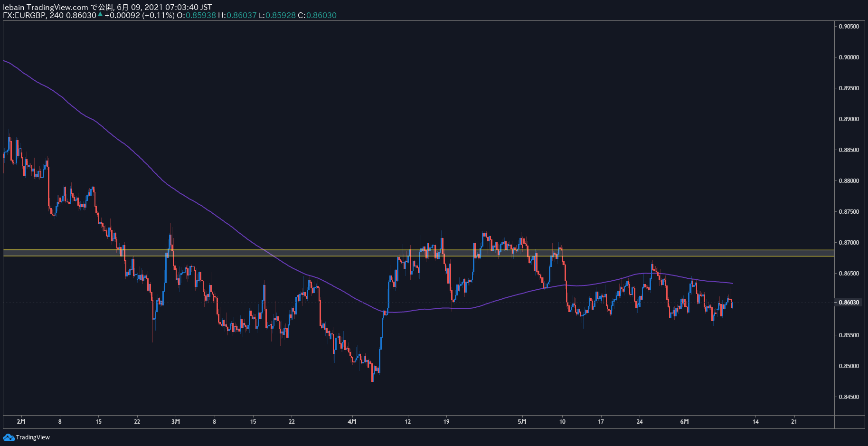Click the date label 10 after 5月
Viewport: 868px width, 446px height.
(x=562, y=421)
